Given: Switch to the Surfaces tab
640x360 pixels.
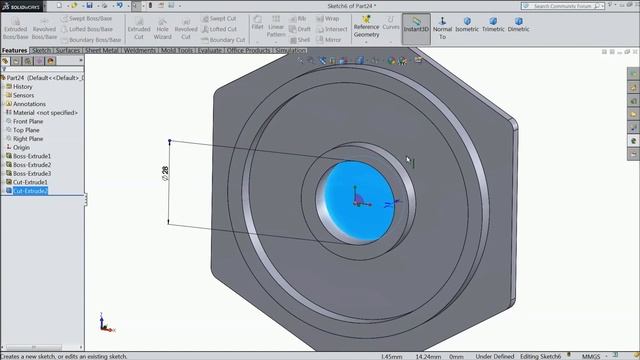Looking at the screenshot, I should coord(68,50).
